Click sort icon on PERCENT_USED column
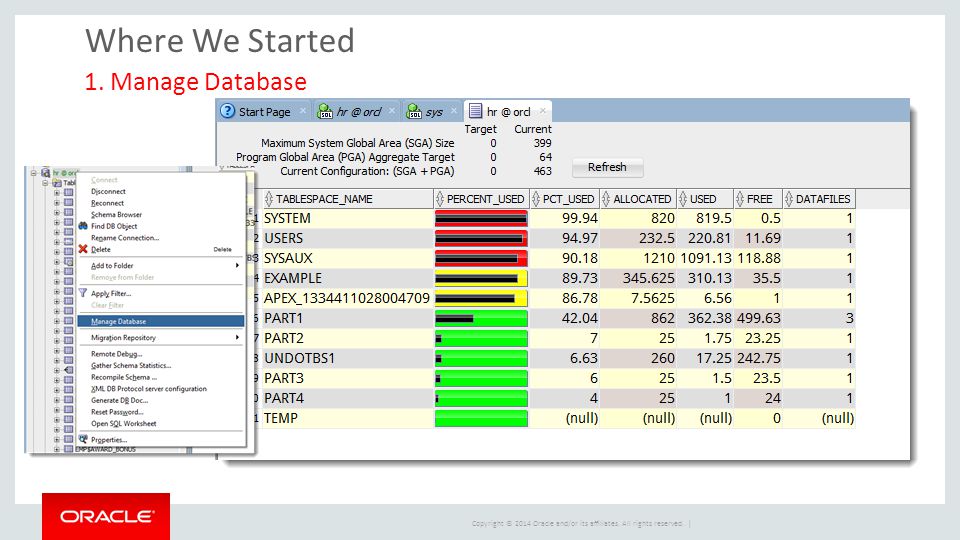This screenshot has height=540, width=960. (439, 199)
